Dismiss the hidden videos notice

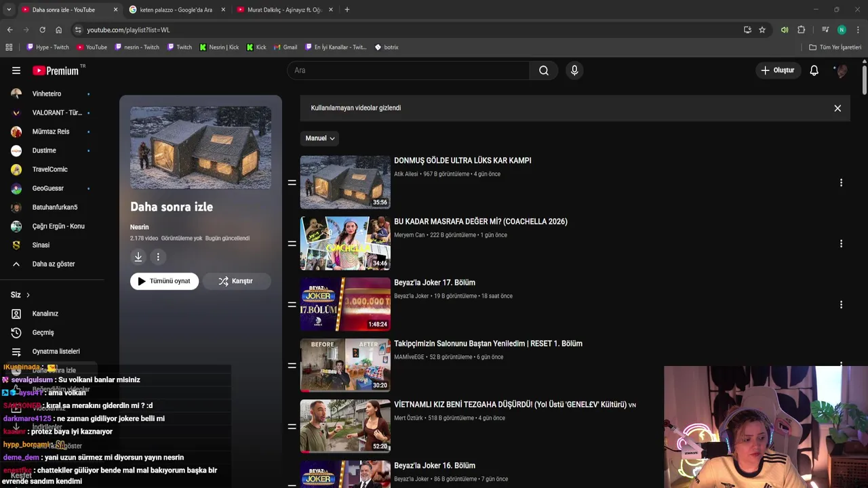[837, 108]
